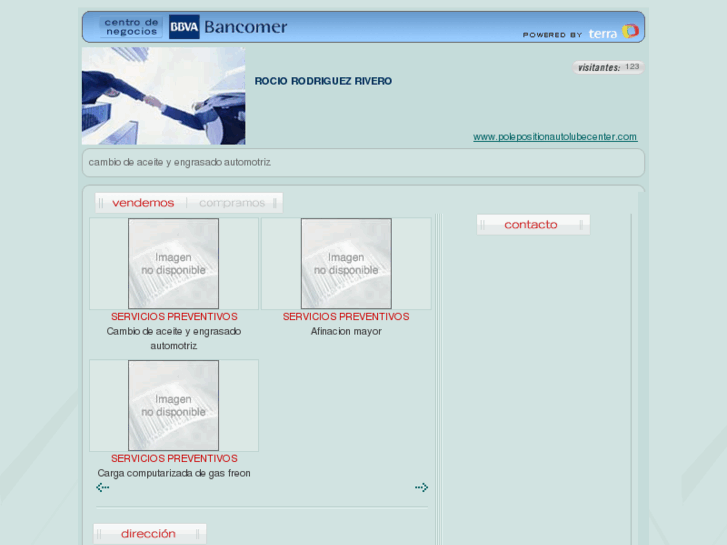The image size is (727, 545).
Task: Open SERVICIOS PREVENTIVOS link above Cambio de aceite
Action: click(x=174, y=317)
